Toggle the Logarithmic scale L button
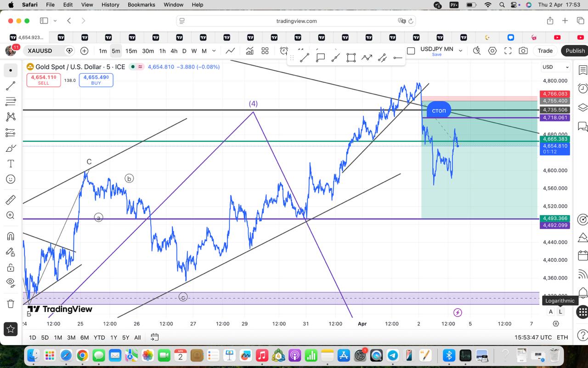588x368 pixels. [560, 311]
